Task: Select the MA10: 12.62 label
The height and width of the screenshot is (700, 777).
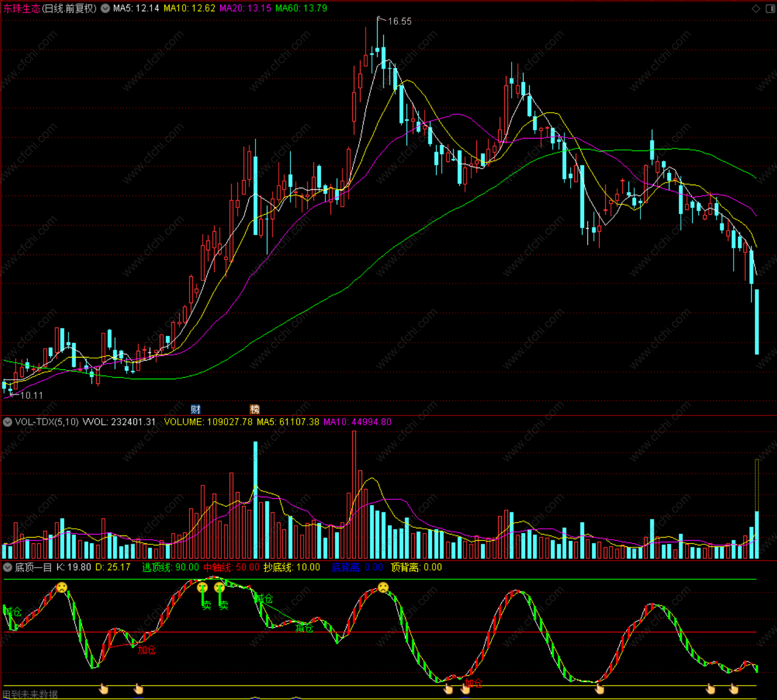Action: tap(189, 8)
